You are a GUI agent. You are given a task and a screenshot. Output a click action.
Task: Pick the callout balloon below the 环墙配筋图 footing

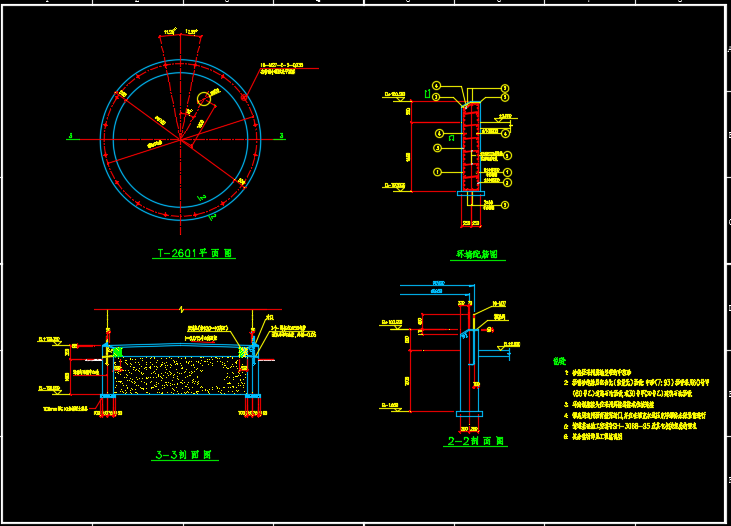pyautogui.click(x=505, y=205)
